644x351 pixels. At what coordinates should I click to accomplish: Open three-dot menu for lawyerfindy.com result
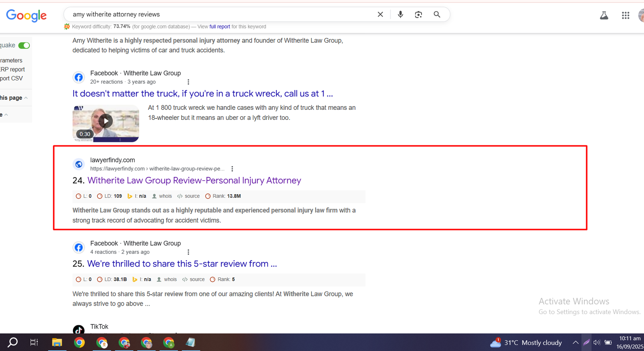pyautogui.click(x=232, y=169)
